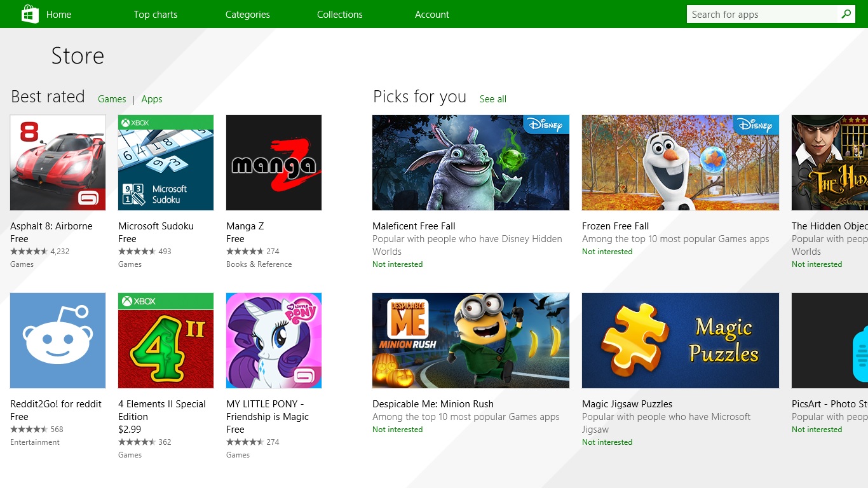This screenshot has height=488, width=868.
Task: Click the Frozen Free Fall title text
Action: pos(616,226)
